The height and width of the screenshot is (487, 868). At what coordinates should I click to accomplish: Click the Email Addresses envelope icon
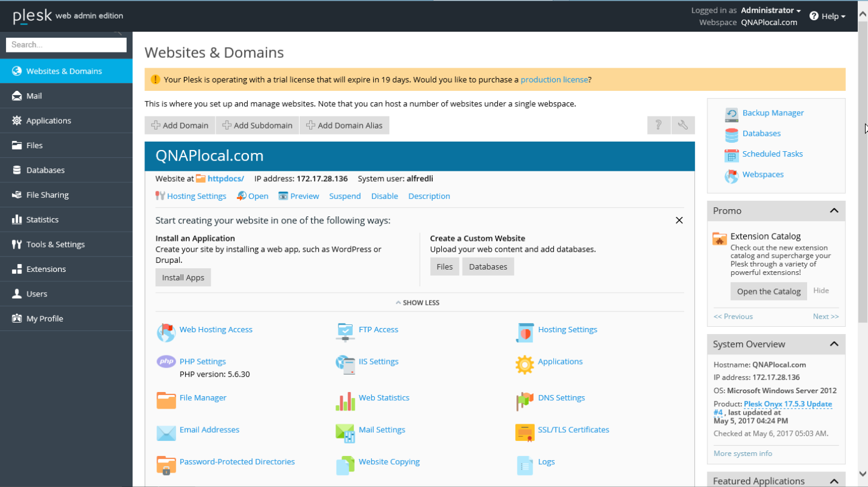(x=166, y=432)
